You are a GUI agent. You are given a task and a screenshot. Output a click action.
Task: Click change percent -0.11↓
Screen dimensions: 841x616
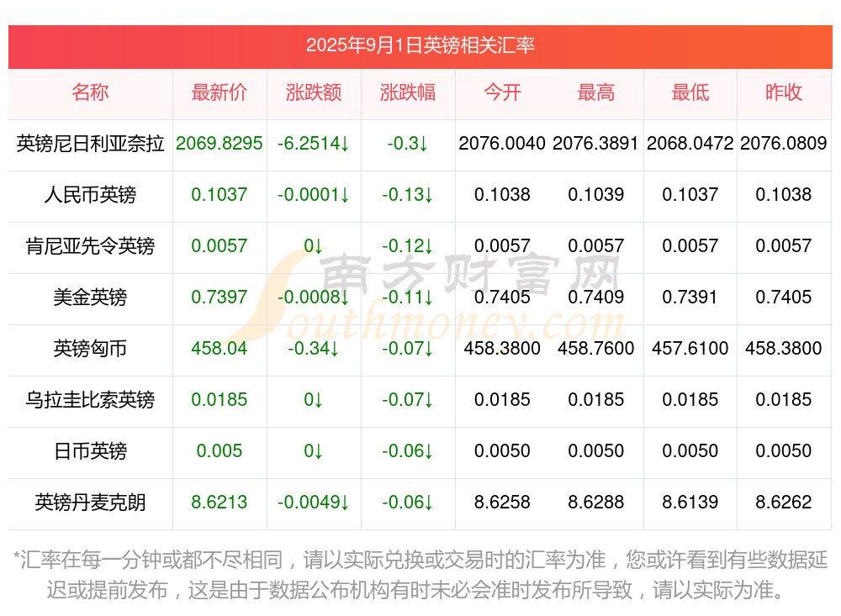tap(408, 297)
